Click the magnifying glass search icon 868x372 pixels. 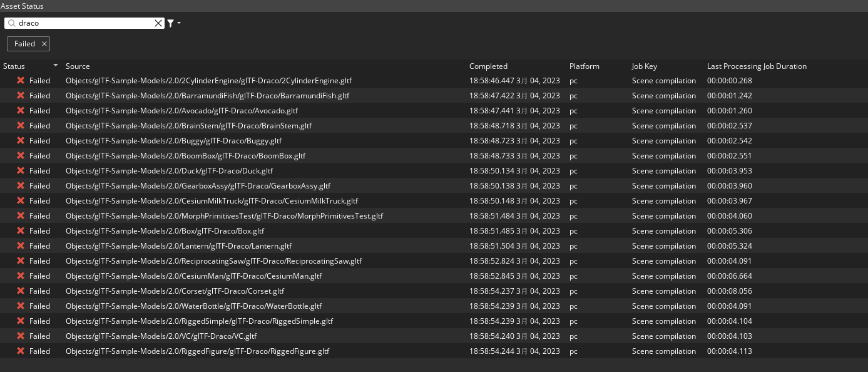click(11, 23)
